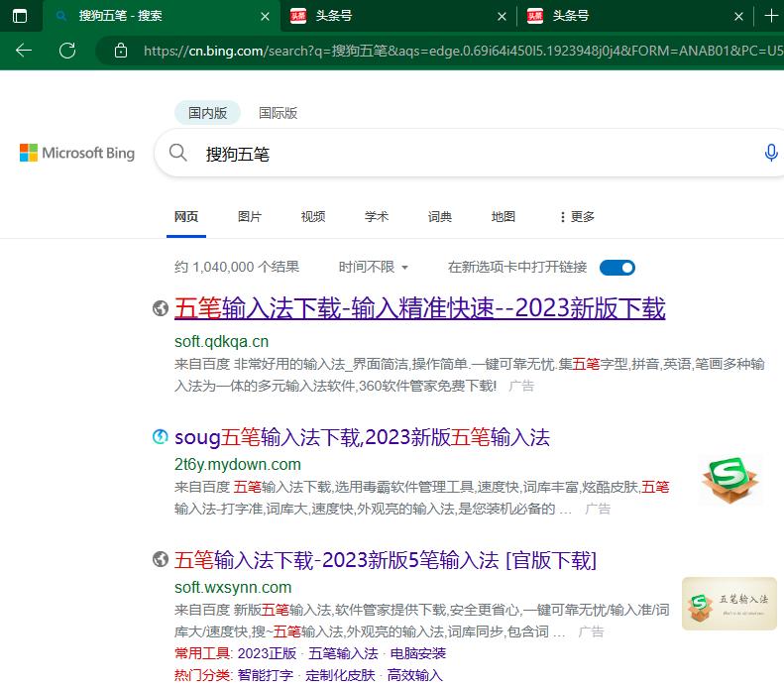This screenshot has height=687, width=784.
Task: Reload the page with the refresh icon
Action: click(67, 50)
